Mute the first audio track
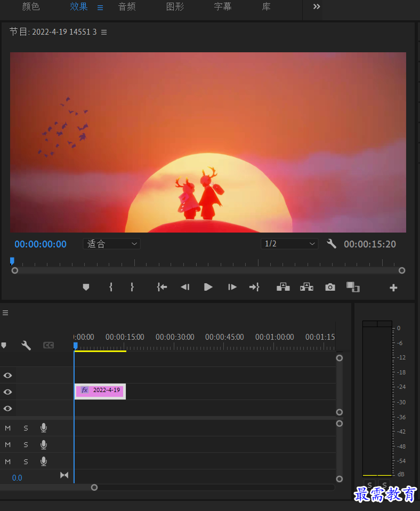Image resolution: width=420 pixels, height=511 pixels. [x=8, y=428]
